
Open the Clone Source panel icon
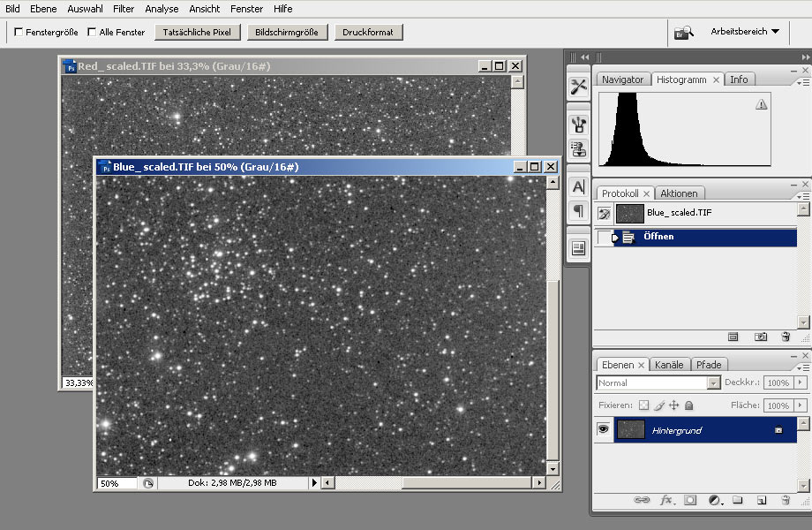pos(578,148)
